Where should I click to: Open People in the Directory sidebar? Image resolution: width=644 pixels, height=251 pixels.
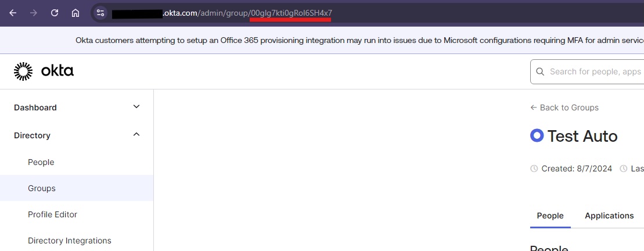coord(41,162)
